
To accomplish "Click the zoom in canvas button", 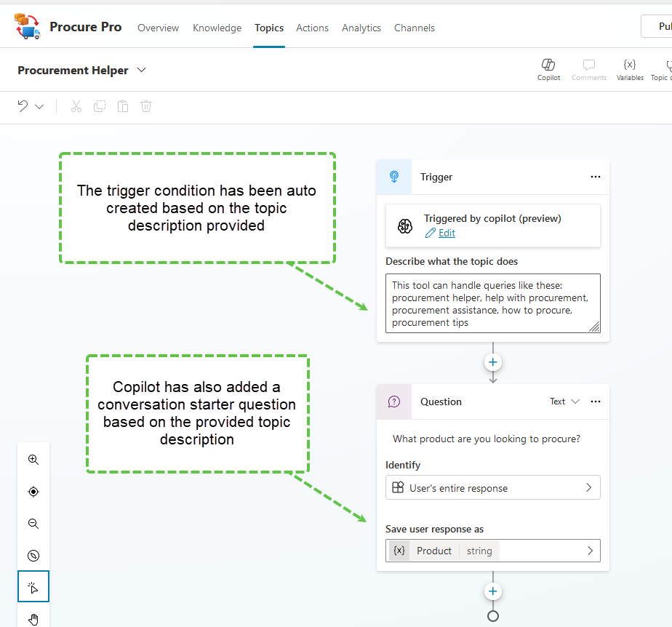I will (33, 460).
